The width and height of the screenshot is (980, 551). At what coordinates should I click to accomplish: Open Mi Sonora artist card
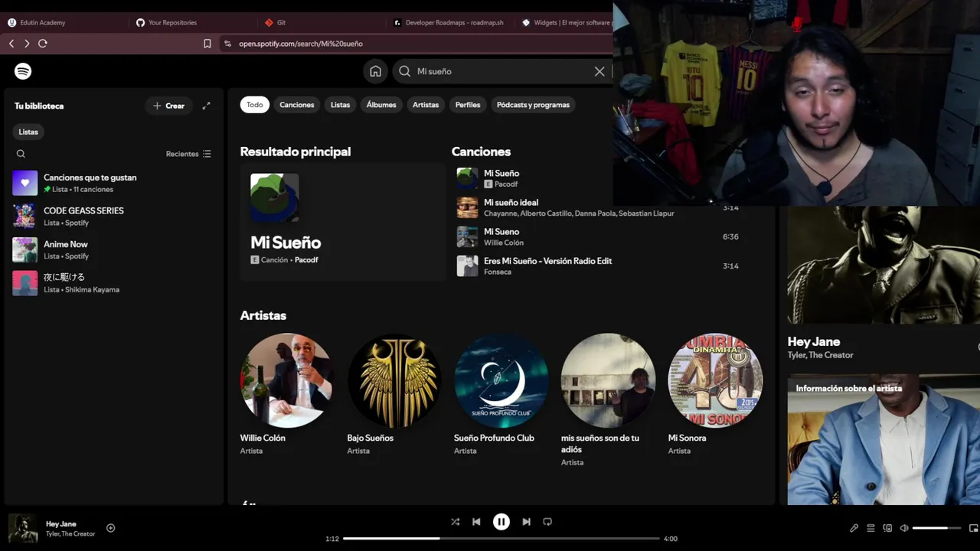pos(715,395)
